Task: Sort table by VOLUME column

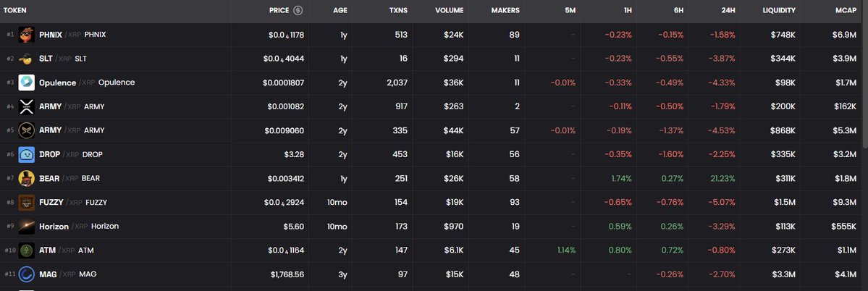Action: click(450, 11)
